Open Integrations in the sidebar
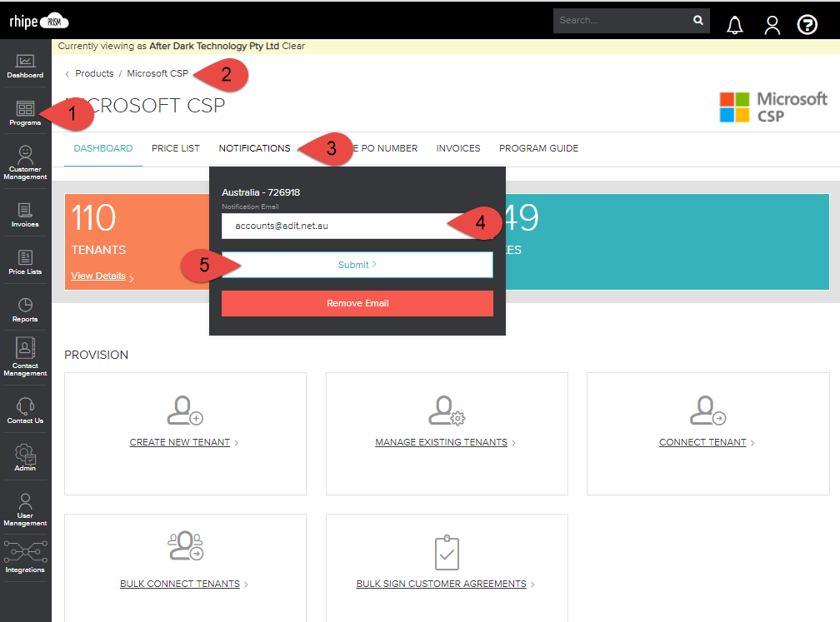840x622 pixels. coord(25,557)
